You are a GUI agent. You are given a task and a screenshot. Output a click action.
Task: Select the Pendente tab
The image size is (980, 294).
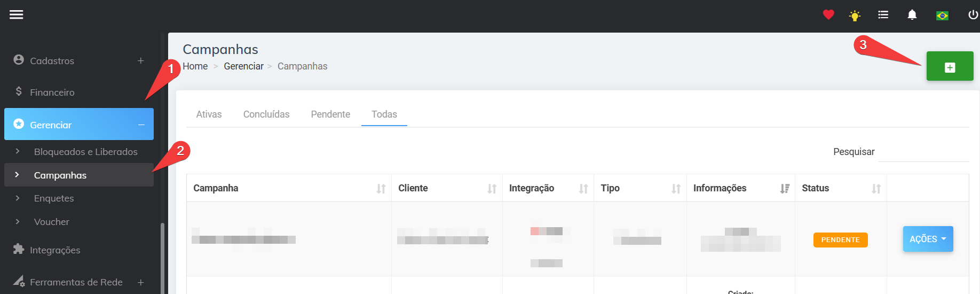330,114
